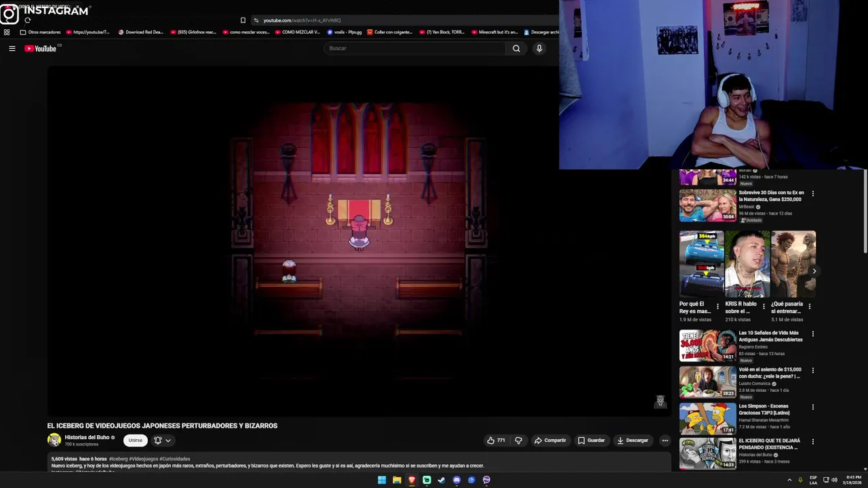This screenshot has width=868, height=488.
Task: Like the video with thumbs up
Action: click(x=496, y=441)
